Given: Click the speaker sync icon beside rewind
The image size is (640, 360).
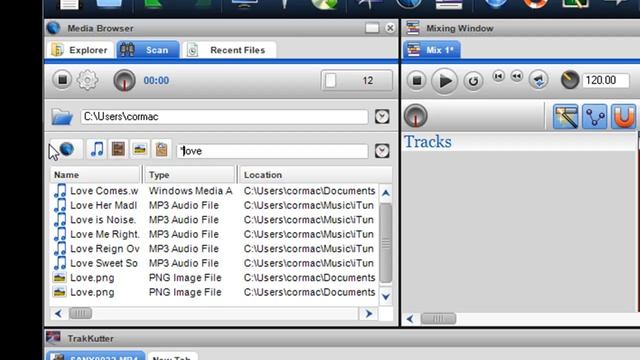Looking at the screenshot, I should click(538, 80).
